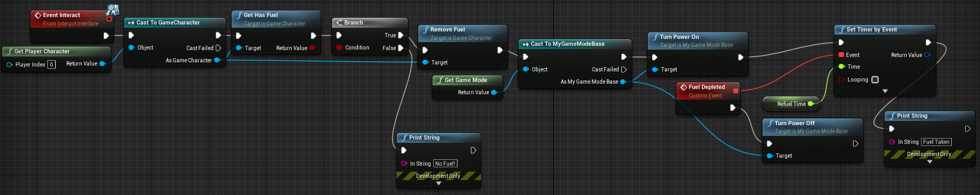
Task: Click Branch node True output pin
Action: click(401, 35)
